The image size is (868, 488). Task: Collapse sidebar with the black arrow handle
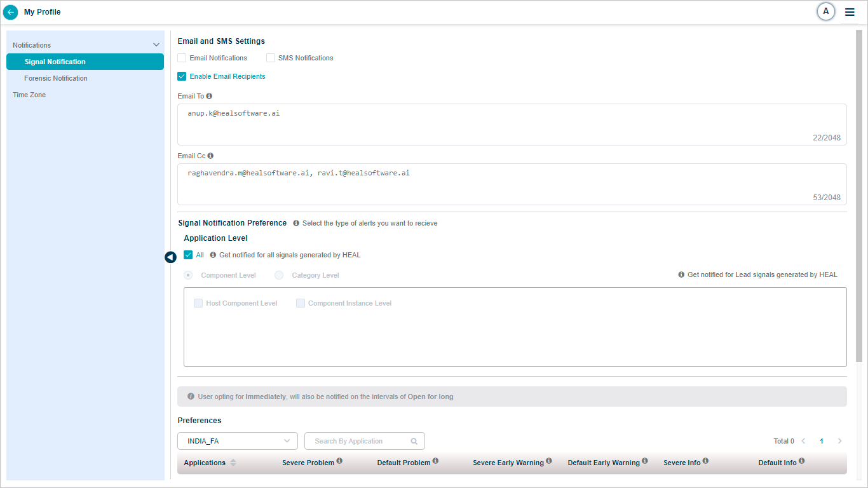170,257
